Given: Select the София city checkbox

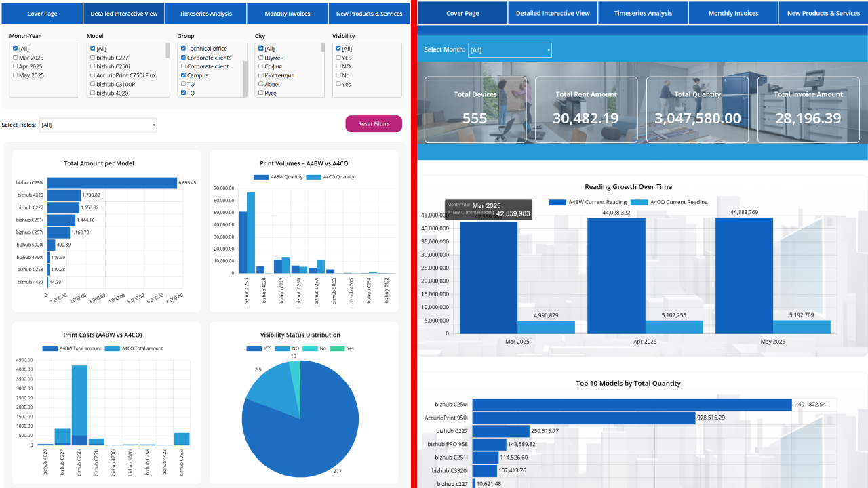Looking at the screenshot, I should coord(261,66).
